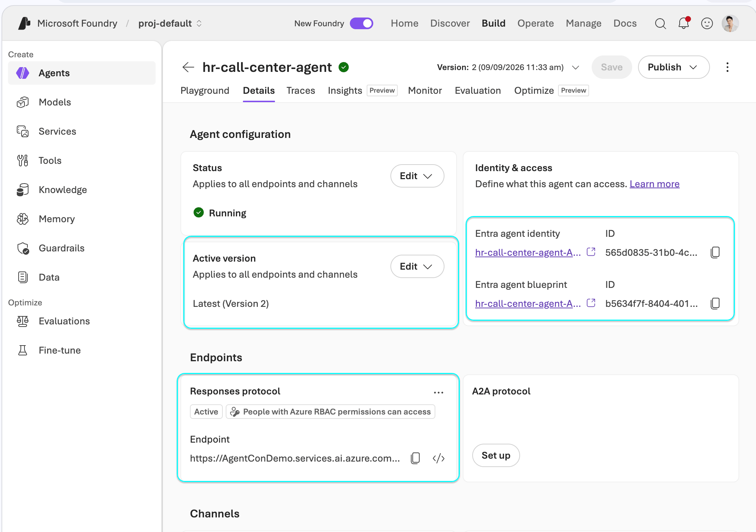
Task: Open the agent's vertical more-options menu
Action: click(728, 67)
